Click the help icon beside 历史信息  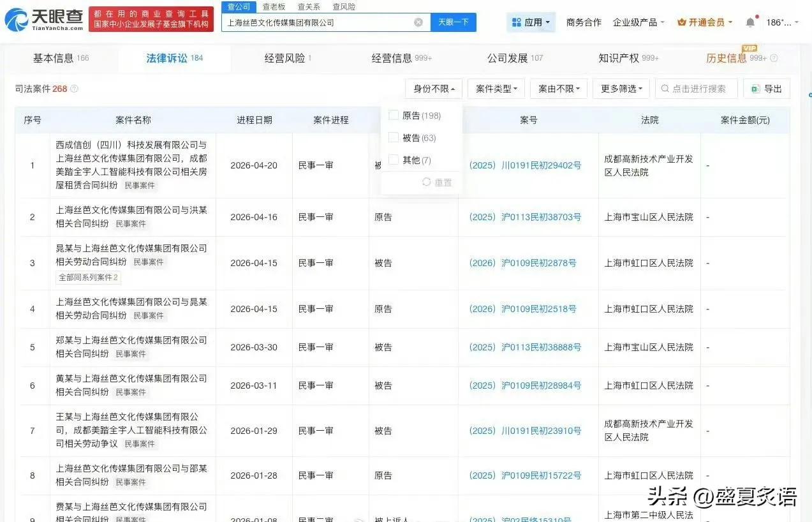tap(774, 58)
